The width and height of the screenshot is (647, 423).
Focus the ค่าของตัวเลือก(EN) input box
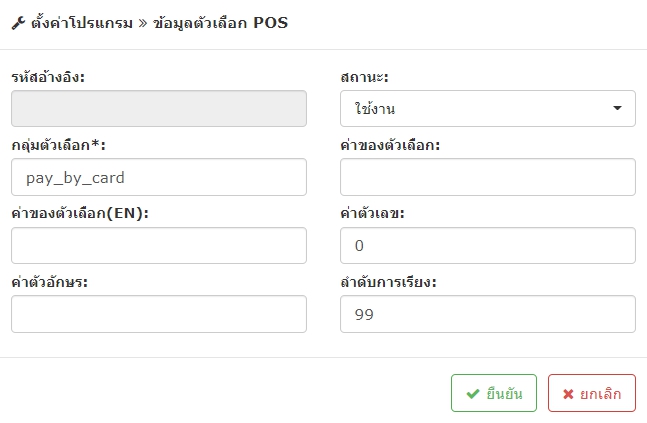(159, 246)
